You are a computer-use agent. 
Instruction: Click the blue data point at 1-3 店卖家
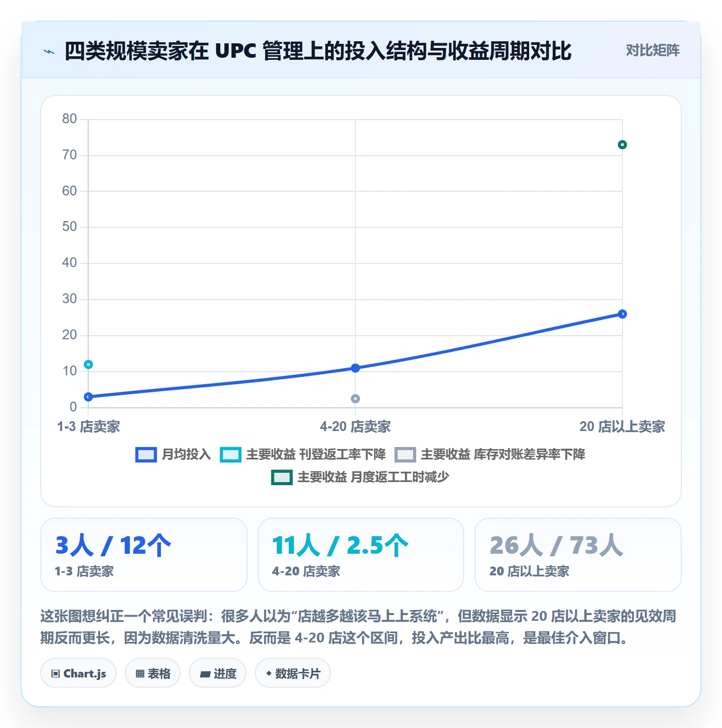pyautogui.click(x=88, y=396)
